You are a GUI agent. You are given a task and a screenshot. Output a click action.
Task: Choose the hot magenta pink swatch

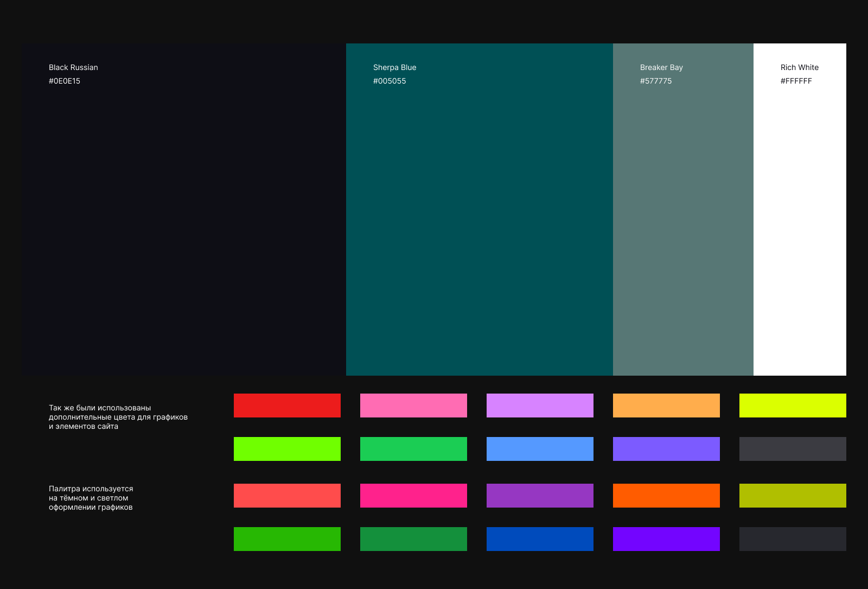pos(413,496)
